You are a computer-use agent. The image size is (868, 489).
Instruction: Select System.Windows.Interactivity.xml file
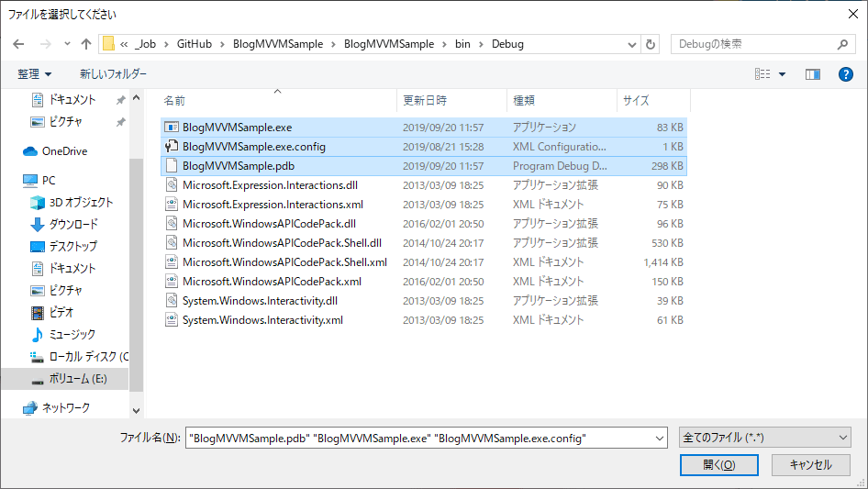tap(262, 320)
